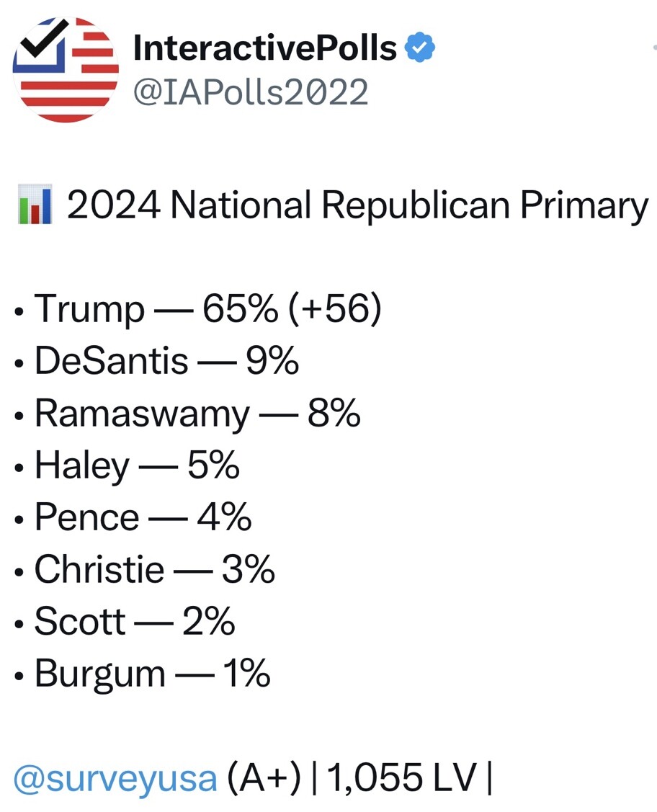Click the InteractivePolls display name
The height and width of the screenshot is (812, 657).
pyautogui.click(x=265, y=48)
